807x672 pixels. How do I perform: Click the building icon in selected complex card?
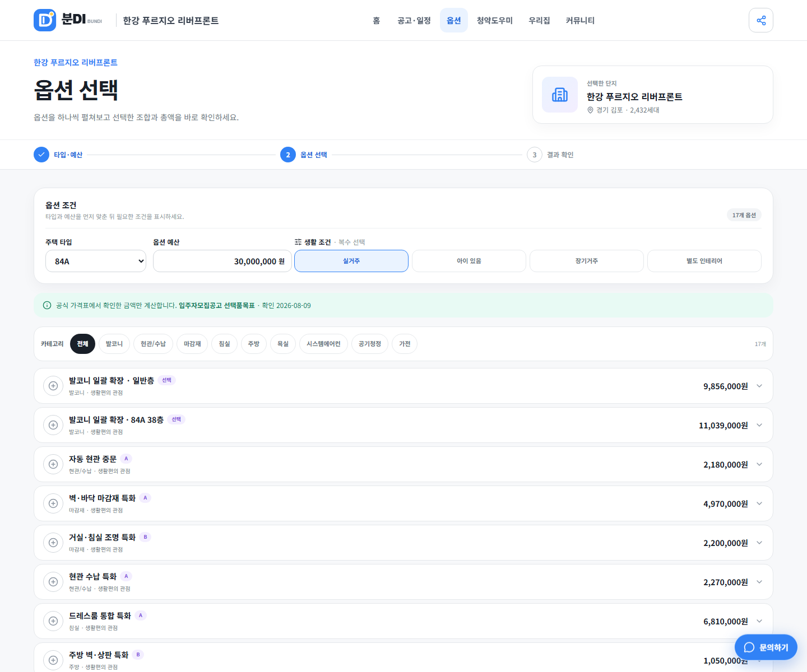coord(560,95)
